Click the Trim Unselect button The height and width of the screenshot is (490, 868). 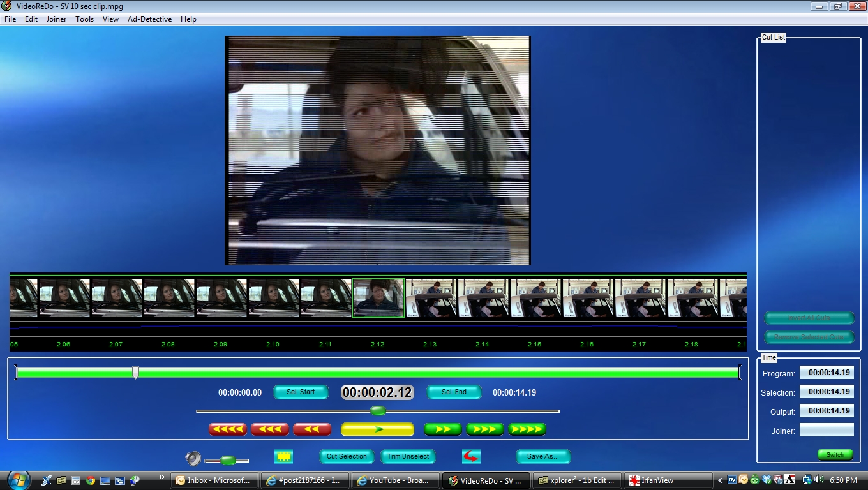tap(408, 456)
